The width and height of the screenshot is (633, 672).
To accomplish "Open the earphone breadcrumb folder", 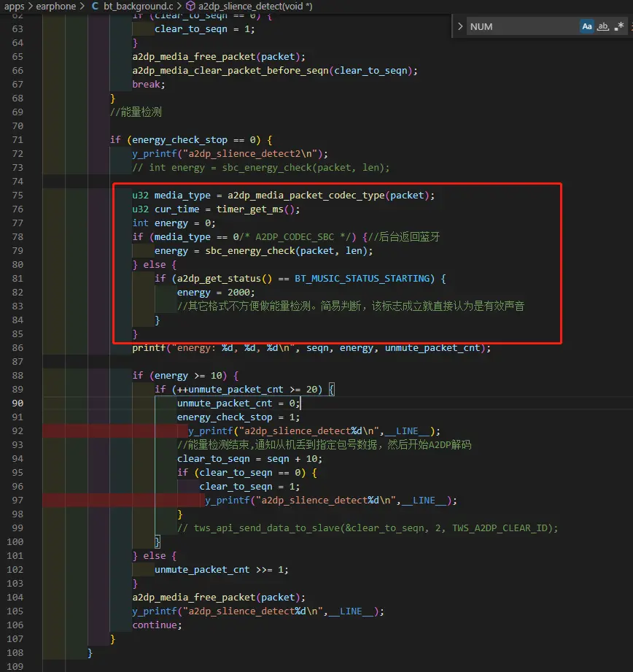I will tap(55, 7).
